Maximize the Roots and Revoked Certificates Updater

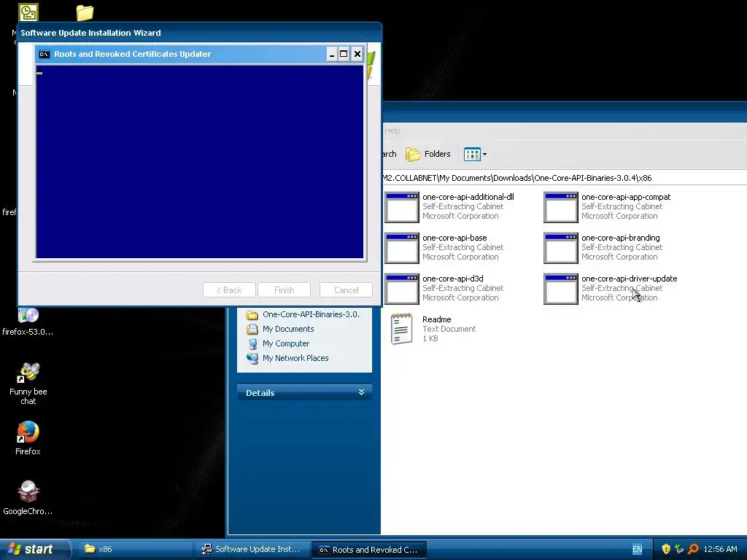pos(344,54)
